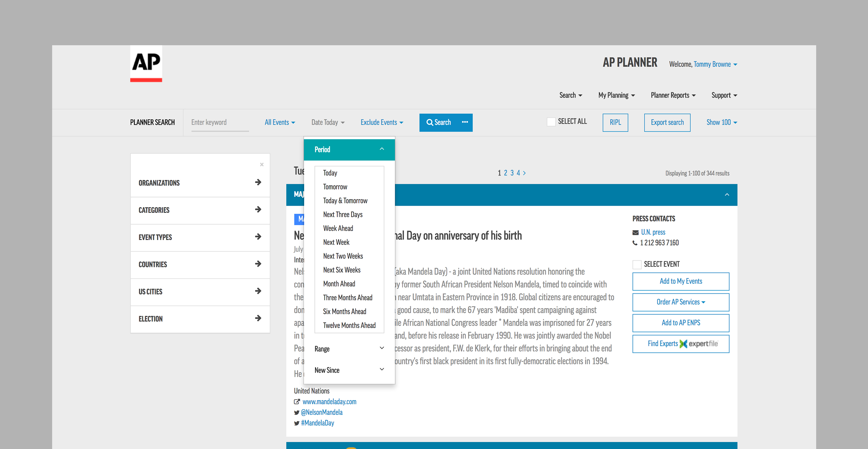
Task: Choose Next Three Days period
Action: tap(343, 214)
